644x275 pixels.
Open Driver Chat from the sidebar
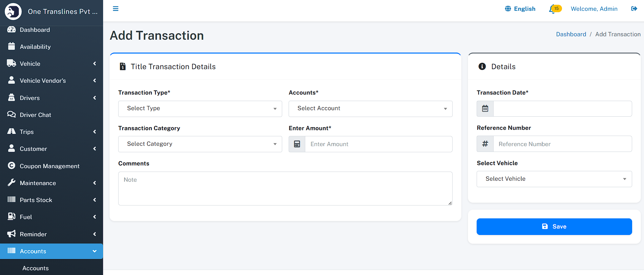pos(36,115)
